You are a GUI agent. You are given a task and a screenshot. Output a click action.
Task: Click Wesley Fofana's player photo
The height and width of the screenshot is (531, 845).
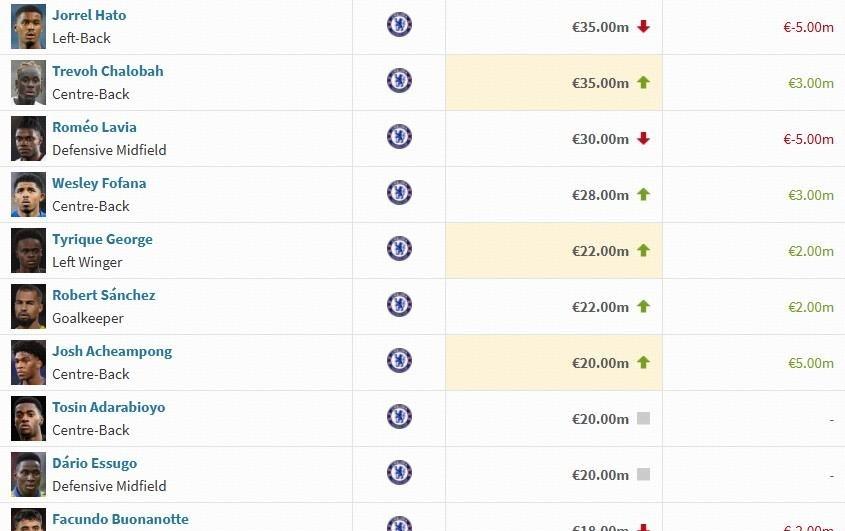point(29,195)
